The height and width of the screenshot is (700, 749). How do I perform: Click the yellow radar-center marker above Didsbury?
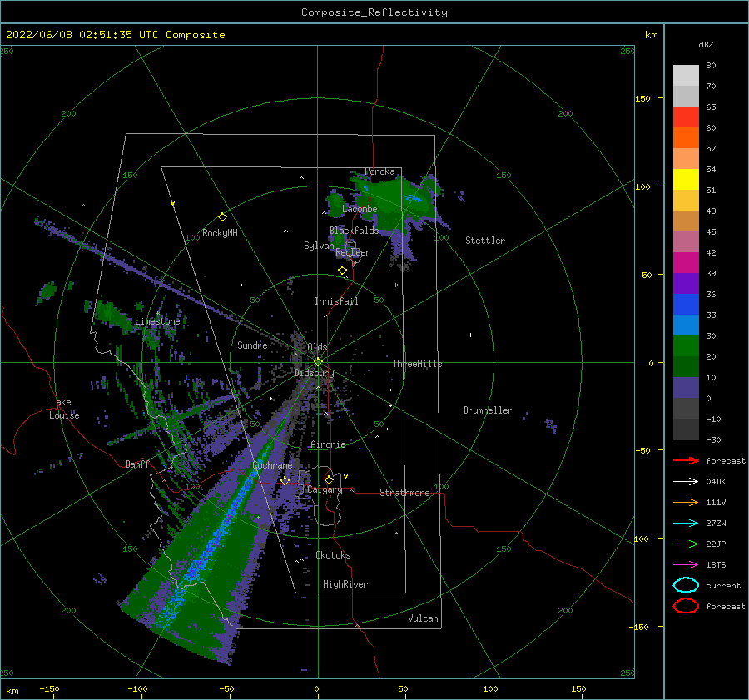[x=318, y=362]
